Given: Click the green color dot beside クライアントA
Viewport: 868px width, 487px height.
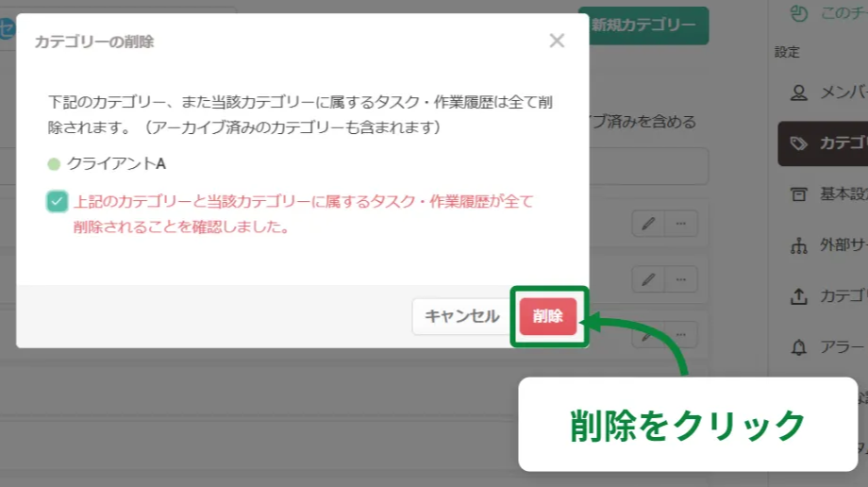Looking at the screenshot, I should tap(54, 164).
